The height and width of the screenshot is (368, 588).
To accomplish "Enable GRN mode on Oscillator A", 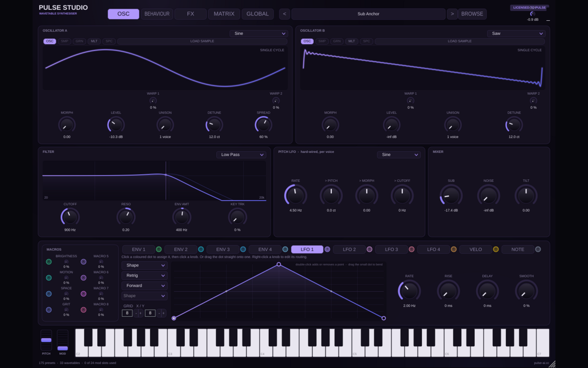I will pyautogui.click(x=79, y=41).
